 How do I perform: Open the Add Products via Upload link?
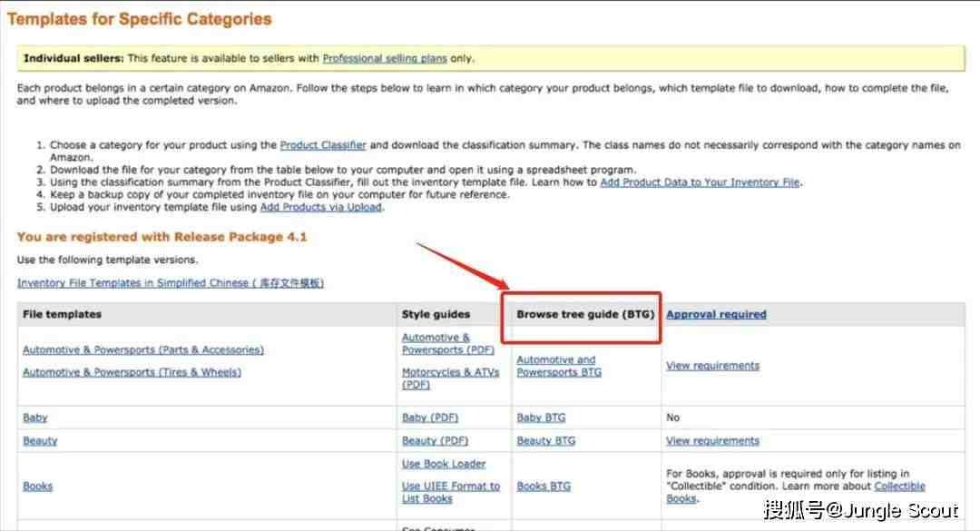[320, 207]
